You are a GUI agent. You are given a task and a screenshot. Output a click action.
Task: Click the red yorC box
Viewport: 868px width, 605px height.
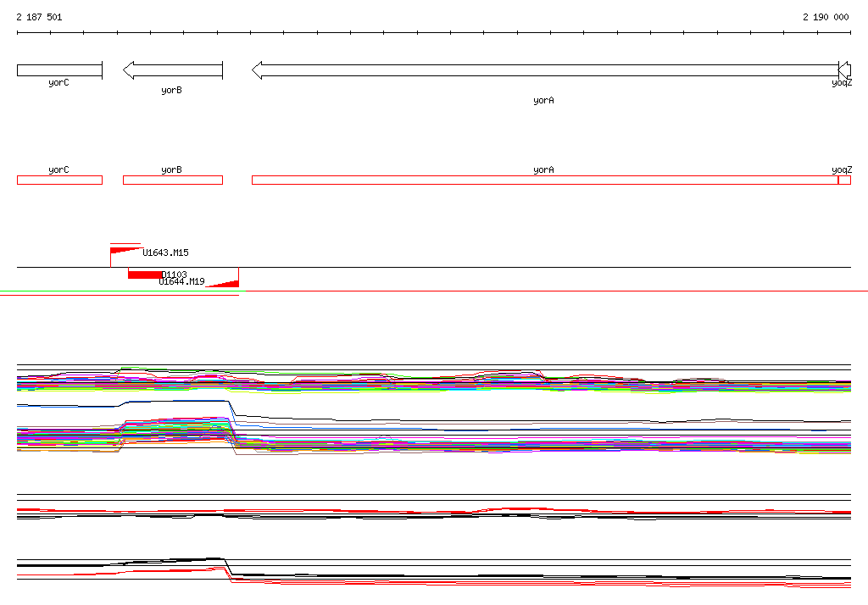(x=60, y=180)
